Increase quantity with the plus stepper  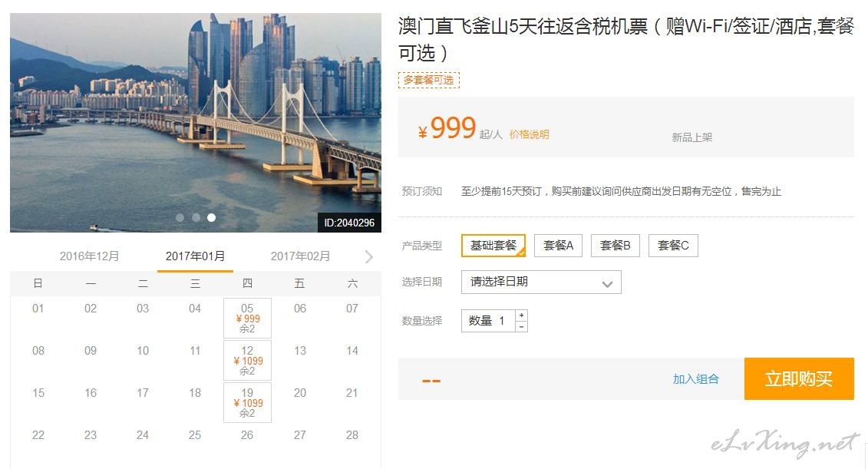coord(521,315)
